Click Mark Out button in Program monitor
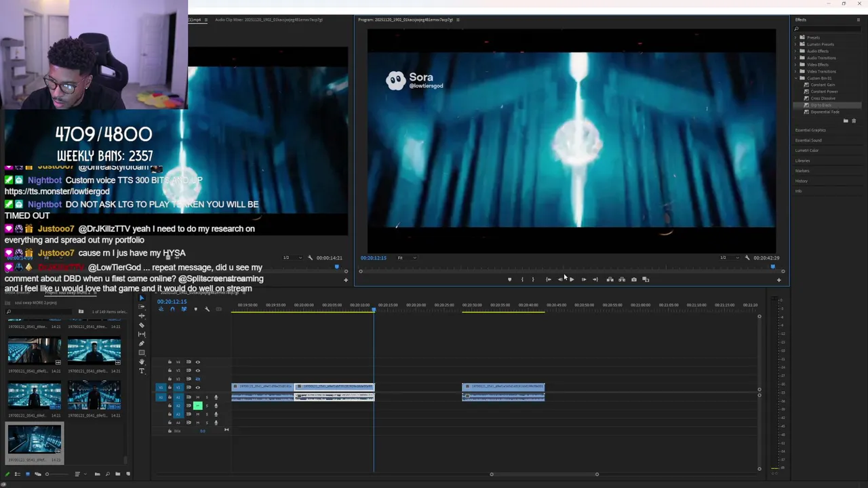The image size is (868, 488). tap(533, 279)
